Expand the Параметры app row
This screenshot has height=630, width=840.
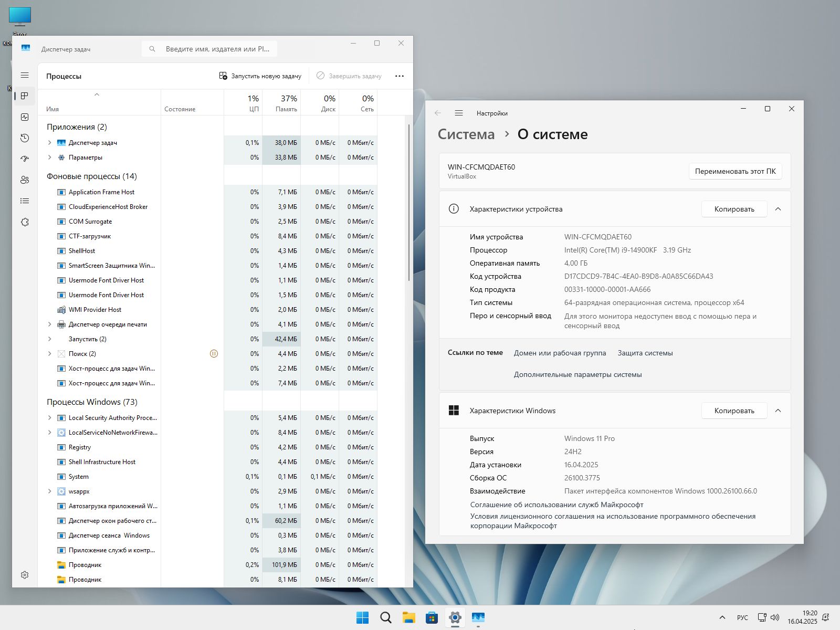50,157
